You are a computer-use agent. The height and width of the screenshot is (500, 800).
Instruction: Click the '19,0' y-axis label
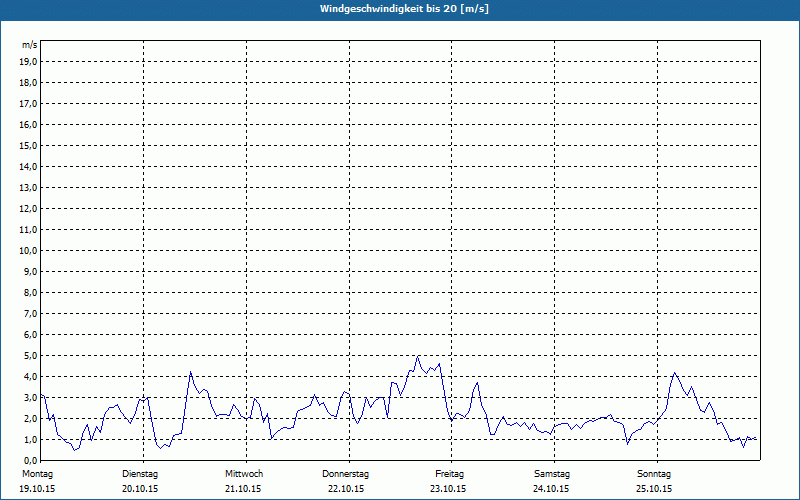[28, 62]
